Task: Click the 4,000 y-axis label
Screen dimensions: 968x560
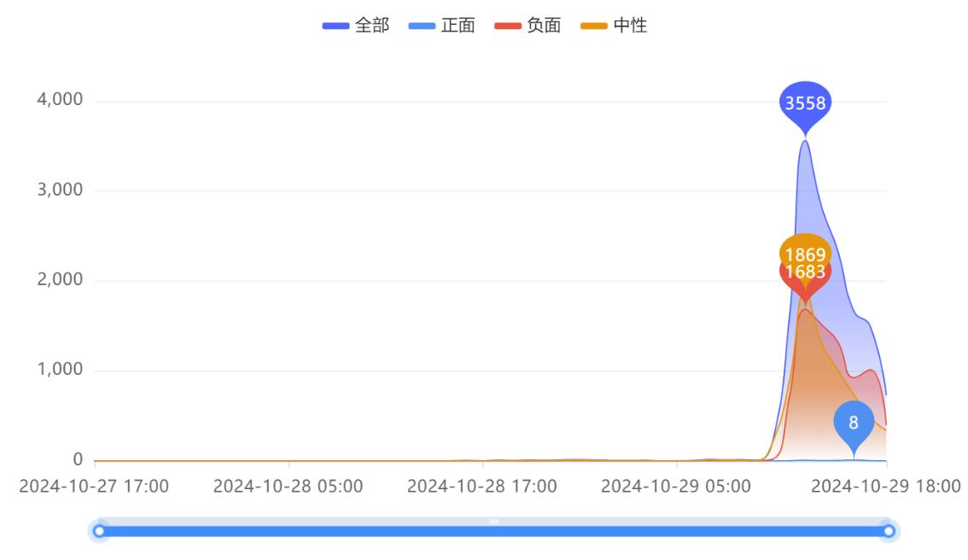Action: (60, 99)
